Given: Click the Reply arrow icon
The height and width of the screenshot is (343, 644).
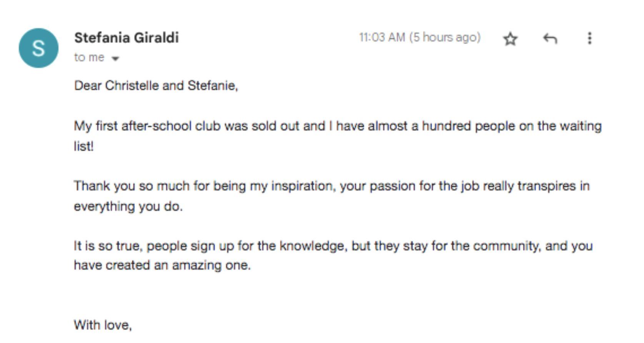Looking at the screenshot, I should [550, 38].
